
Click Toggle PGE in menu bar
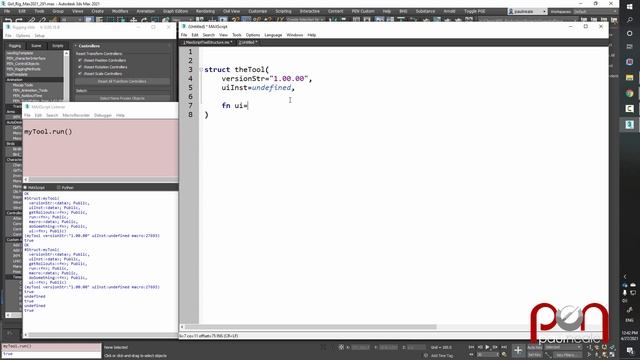coord(475,11)
